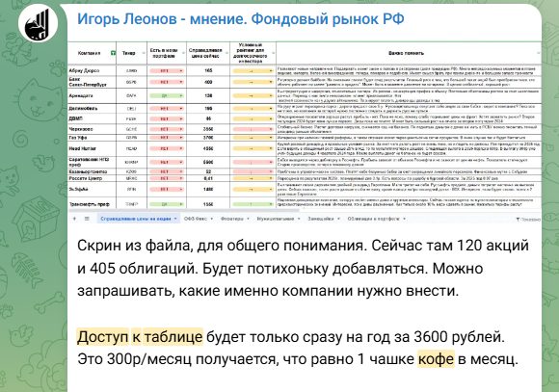Open portfolio dropdown in the Head Hunter row
This screenshot has width=559, height=392.
167,148
